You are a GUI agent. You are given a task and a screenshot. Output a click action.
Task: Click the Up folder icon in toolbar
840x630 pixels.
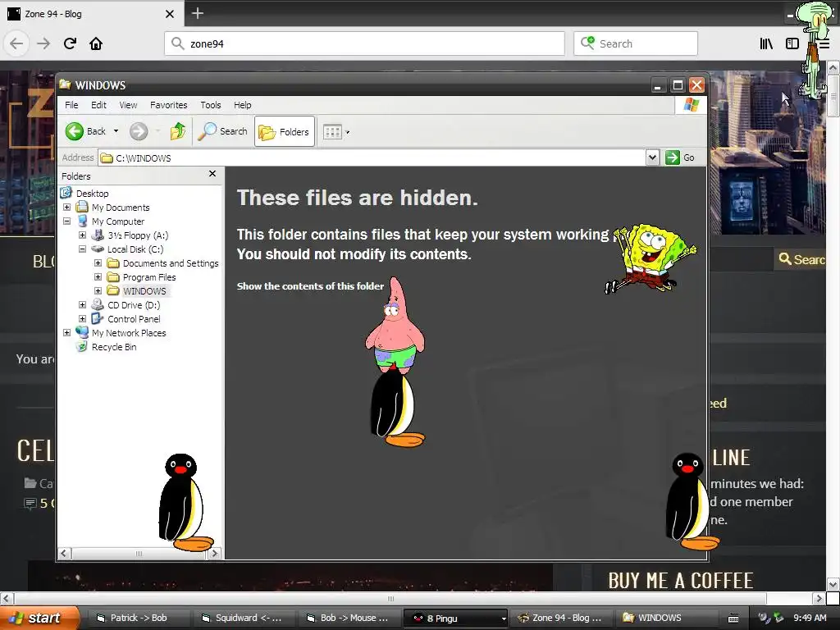178,131
